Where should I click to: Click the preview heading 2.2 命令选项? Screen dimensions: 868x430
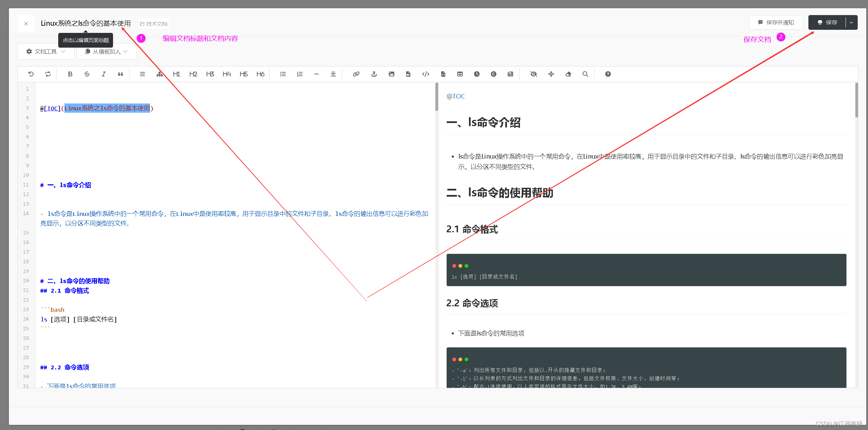click(472, 303)
